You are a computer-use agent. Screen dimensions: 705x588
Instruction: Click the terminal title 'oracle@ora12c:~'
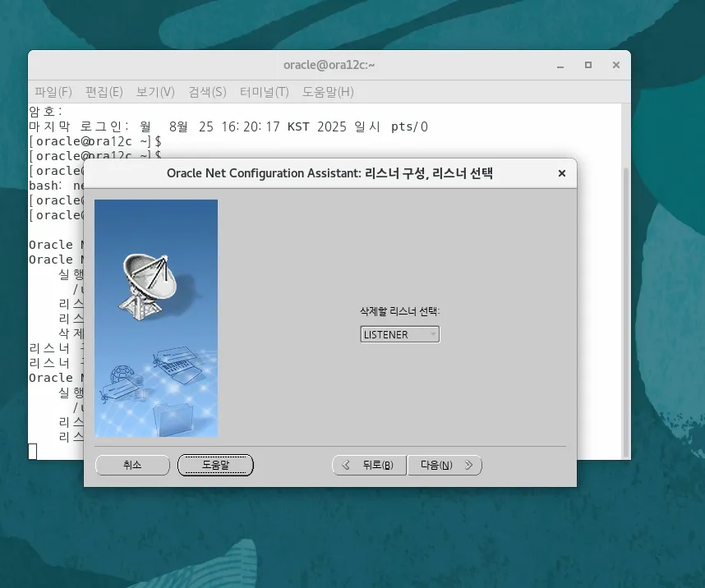click(x=329, y=65)
